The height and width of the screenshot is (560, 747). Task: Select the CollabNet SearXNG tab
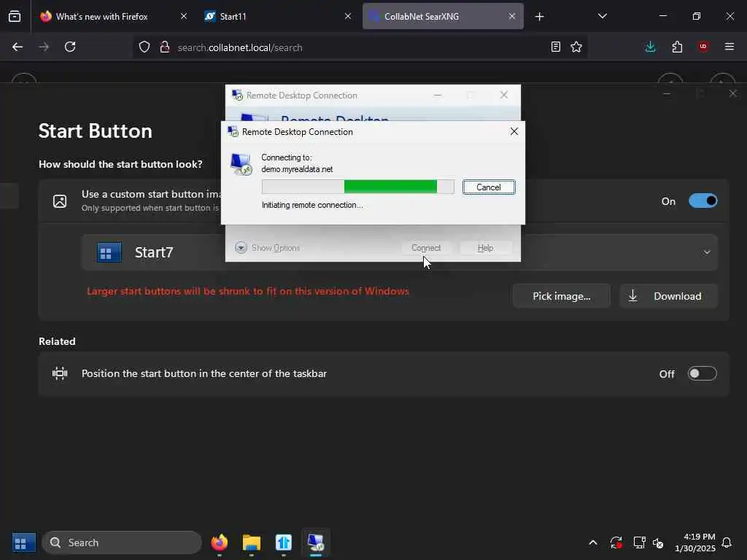[422, 16]
